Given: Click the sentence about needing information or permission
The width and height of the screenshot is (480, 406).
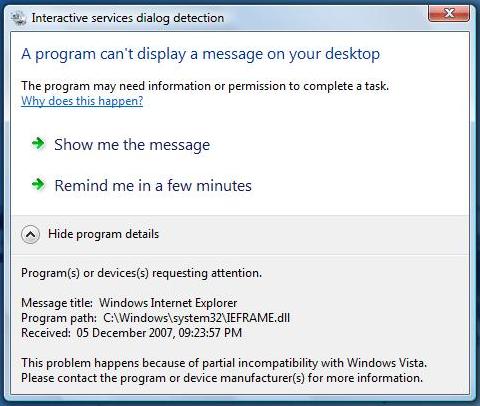Looking at the screenshot, I should [205, 86].
